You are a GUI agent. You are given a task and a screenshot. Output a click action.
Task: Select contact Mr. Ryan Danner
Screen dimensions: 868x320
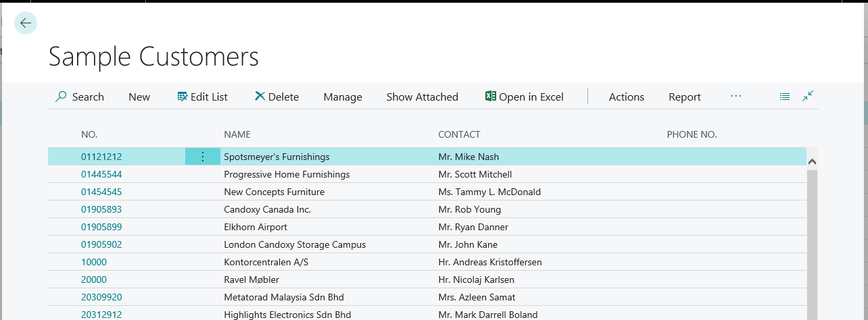[x=473, y=227]
